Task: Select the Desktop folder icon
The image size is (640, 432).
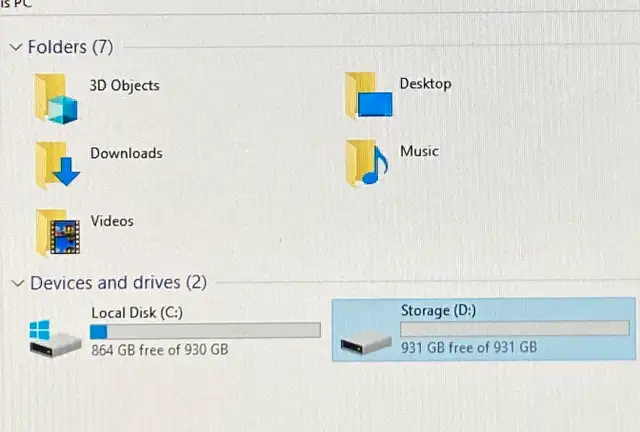Action: click(369, 96)
